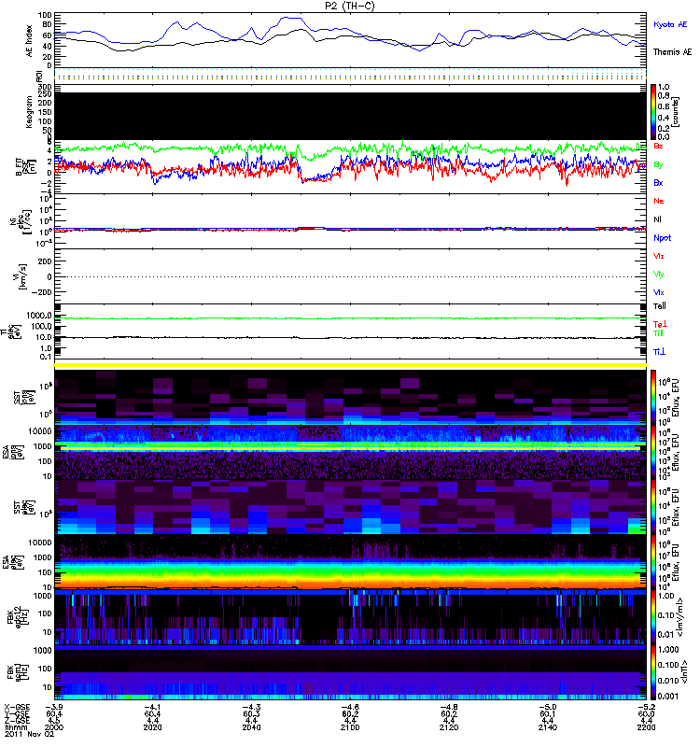The width and height of the screenshot is (700, 747).
Task: Select the green By legend label
Action: [658, 165]
